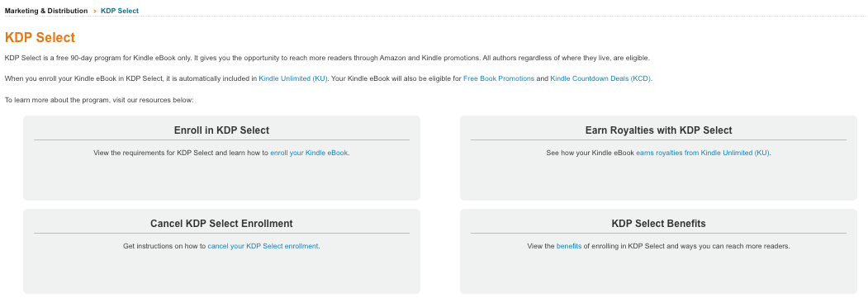Screen dimensions: 868x298
Task: Click the 'benefits' link in the Benefits card
Action: click(x=569, y=246)
